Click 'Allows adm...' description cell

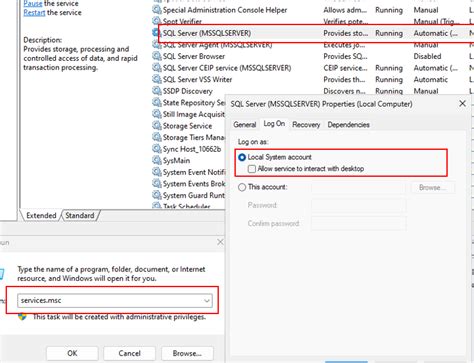pyautogui.click(x=345, y=10)
